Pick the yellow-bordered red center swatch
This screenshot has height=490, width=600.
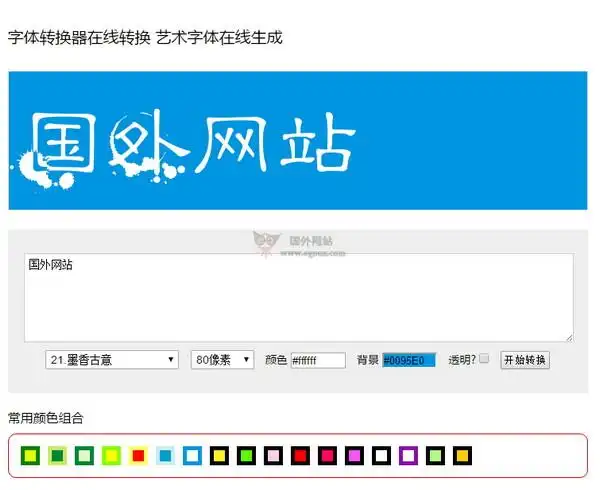pyautogui.click(x=138, y=456)
